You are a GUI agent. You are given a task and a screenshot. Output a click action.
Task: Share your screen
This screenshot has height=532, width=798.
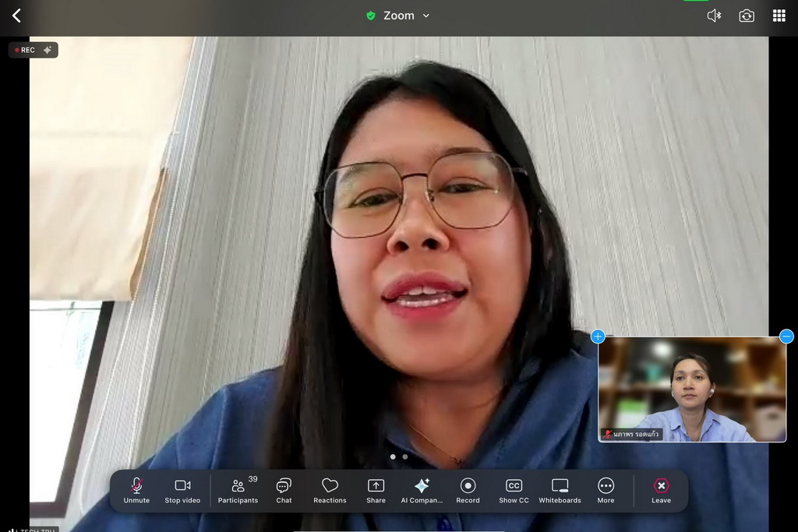coord(376,490)
